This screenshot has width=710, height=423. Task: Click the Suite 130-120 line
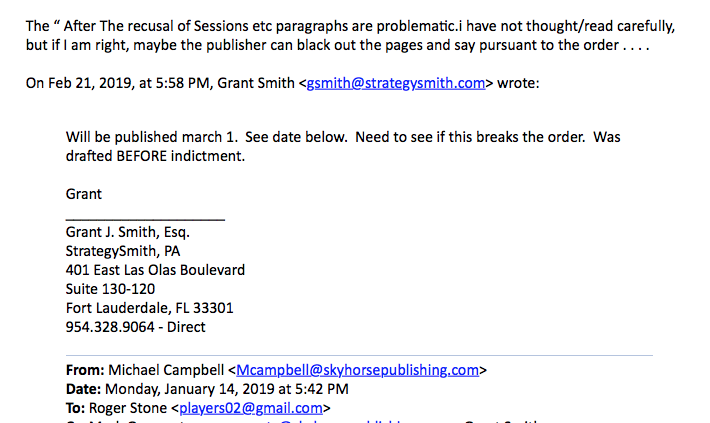click(110, 288)
